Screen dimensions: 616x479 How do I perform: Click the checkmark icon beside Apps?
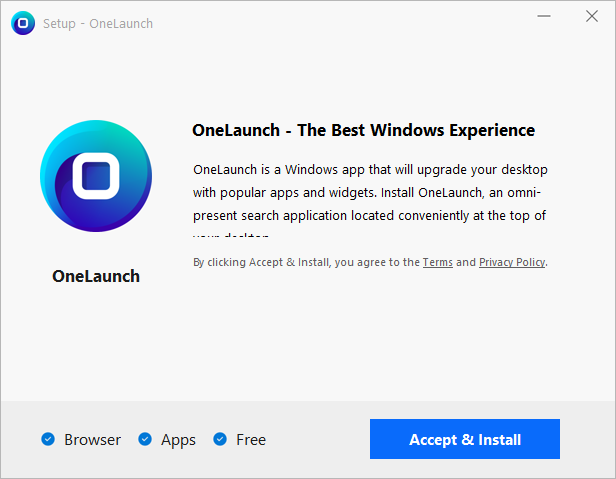(x=145, y=439)
